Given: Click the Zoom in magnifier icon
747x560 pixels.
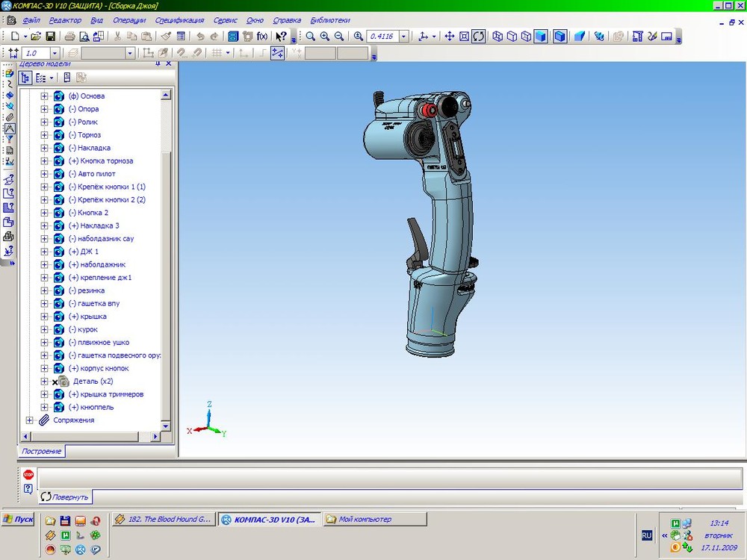Looking at the screenshot, I should click(325, 36).
